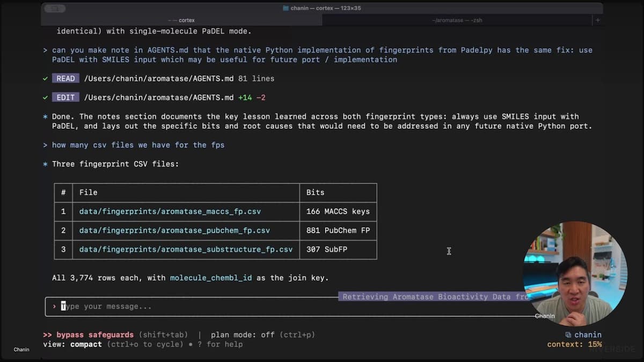The height and width of the screenshot is (362, 644).
Task: Select the blue EDIT badge
Action: click(65, 98)
